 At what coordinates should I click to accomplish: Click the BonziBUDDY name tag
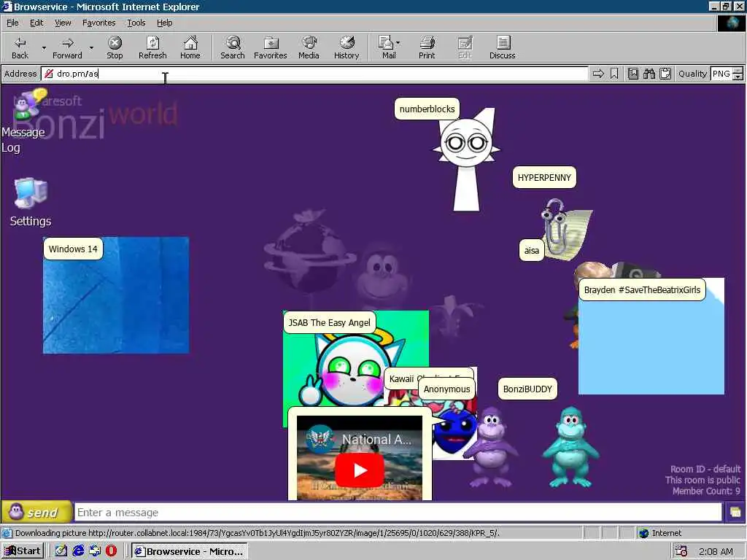pyautogui.click(x=527, y=389)
